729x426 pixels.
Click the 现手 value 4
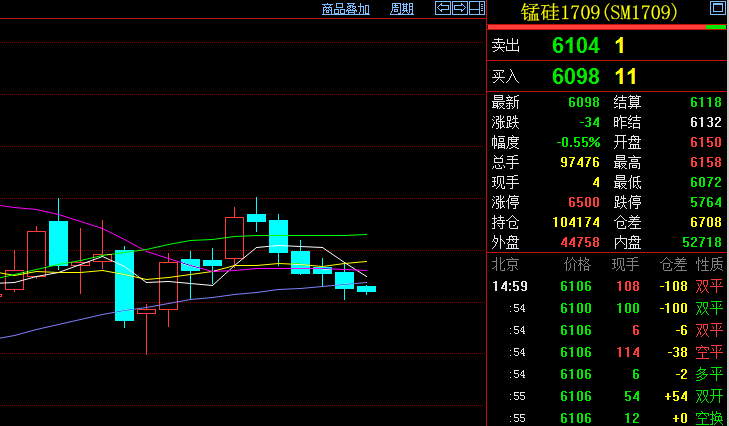pos(596,182)
